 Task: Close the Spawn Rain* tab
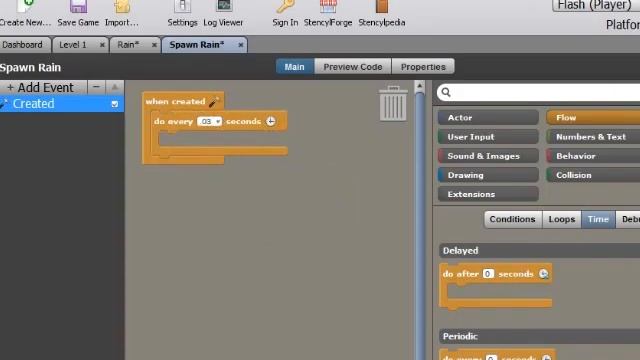pyautogui.click(x=241, y=45)
